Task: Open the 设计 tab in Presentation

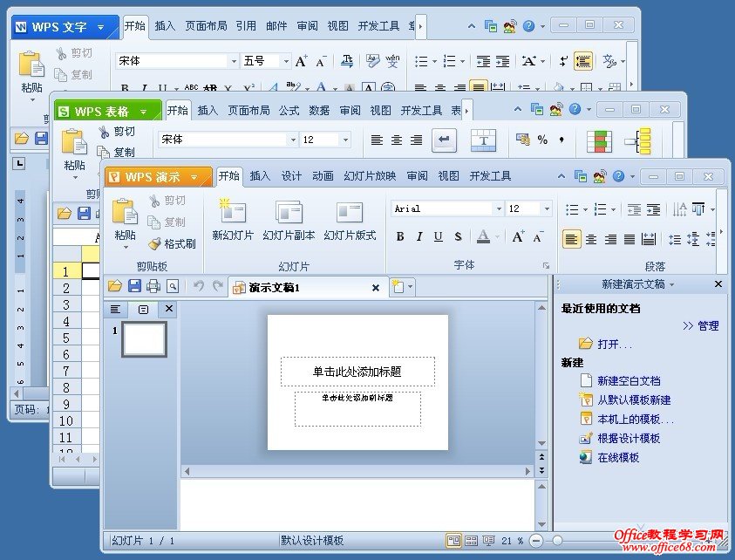Action: click(x=291, y=176)
